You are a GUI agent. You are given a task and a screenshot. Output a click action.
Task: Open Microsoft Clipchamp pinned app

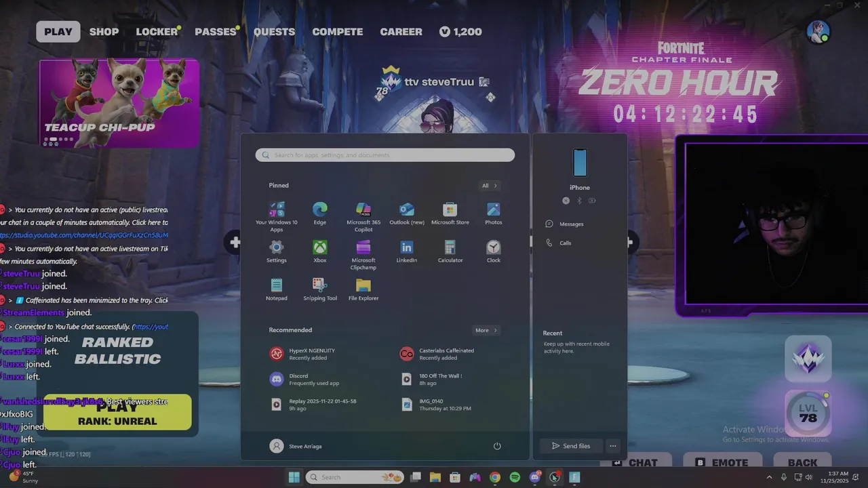click(363, 255)
